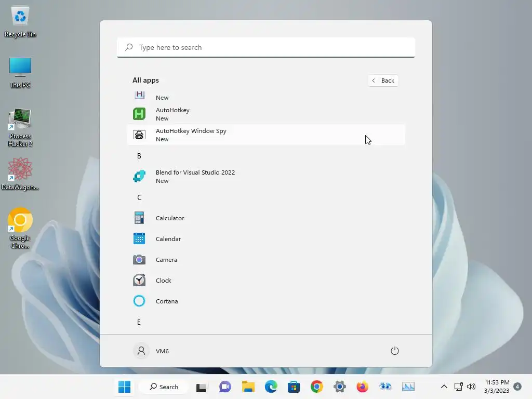Jump using the letter C header

click(x=139, y=197)
